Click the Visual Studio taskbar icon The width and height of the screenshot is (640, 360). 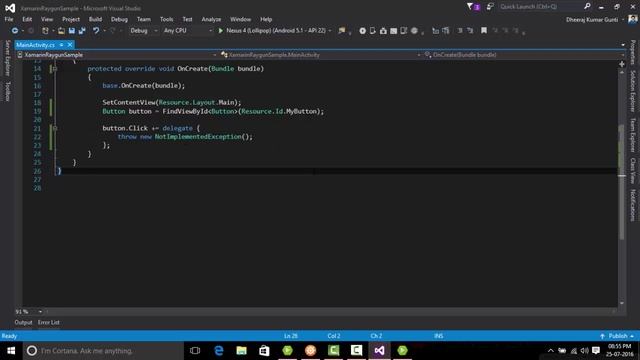tap(379, 351)
